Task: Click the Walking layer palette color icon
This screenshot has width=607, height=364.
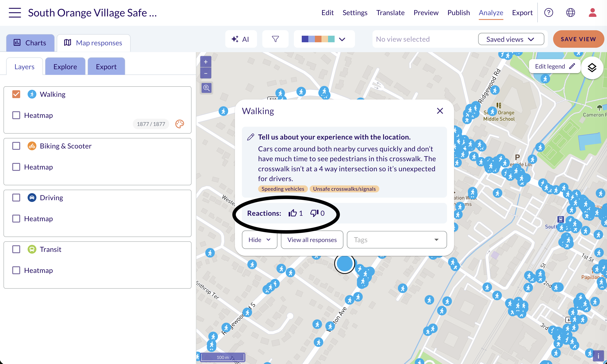Action: tap(180, 124)
